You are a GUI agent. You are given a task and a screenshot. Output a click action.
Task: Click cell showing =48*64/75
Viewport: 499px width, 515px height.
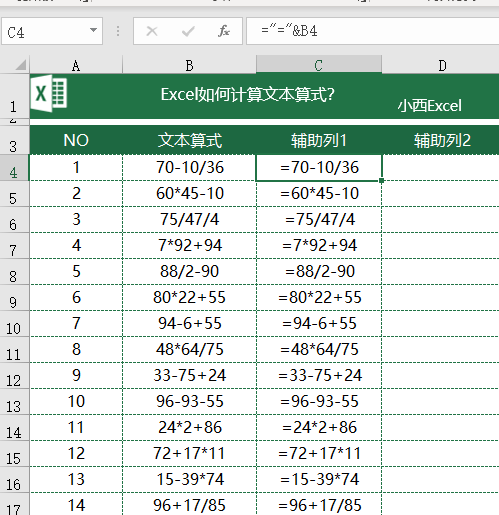click(x=319, y=350)
